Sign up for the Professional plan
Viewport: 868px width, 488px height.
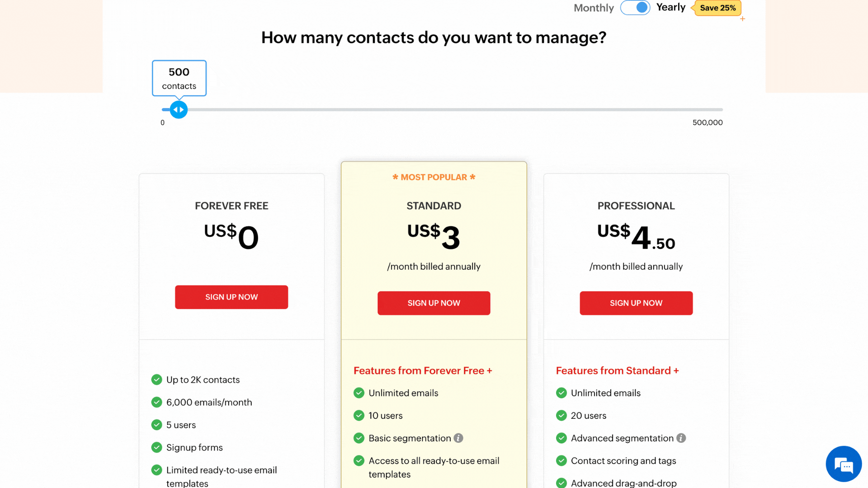click(x=636, y=303)
